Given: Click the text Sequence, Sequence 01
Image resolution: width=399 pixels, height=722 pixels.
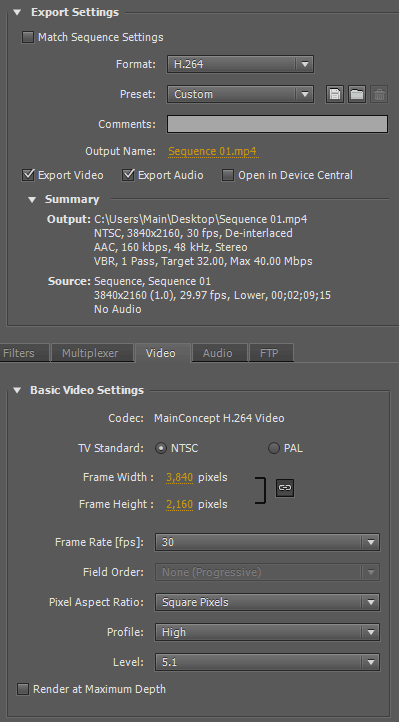Looking at the screenshot, I should (152, 281).
